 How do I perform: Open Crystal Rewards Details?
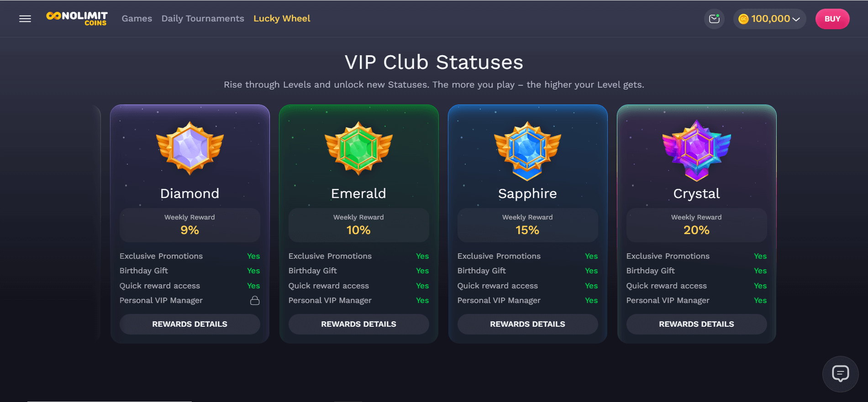(697, 324)
